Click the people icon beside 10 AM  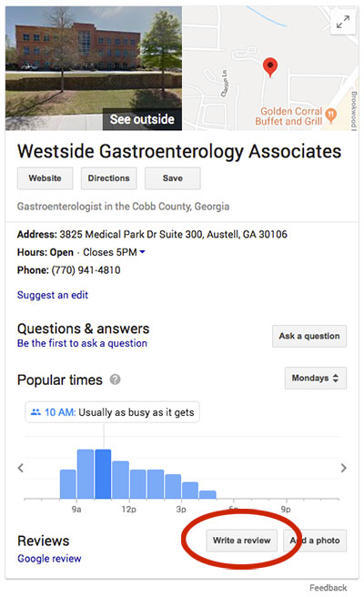(35, 412)
